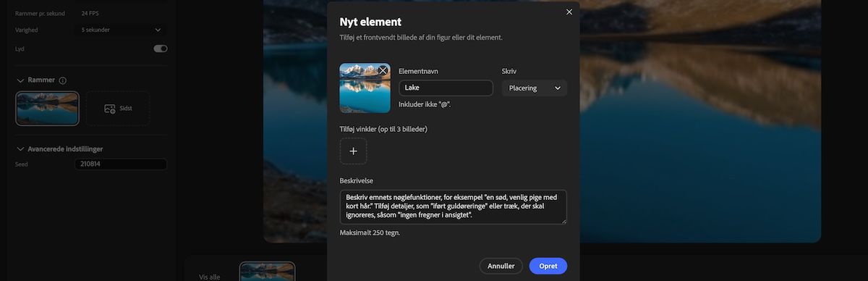Viewport: 868px width, 281px height.
Task: Click the 24 FPS value
Action: tap(90, 13)
